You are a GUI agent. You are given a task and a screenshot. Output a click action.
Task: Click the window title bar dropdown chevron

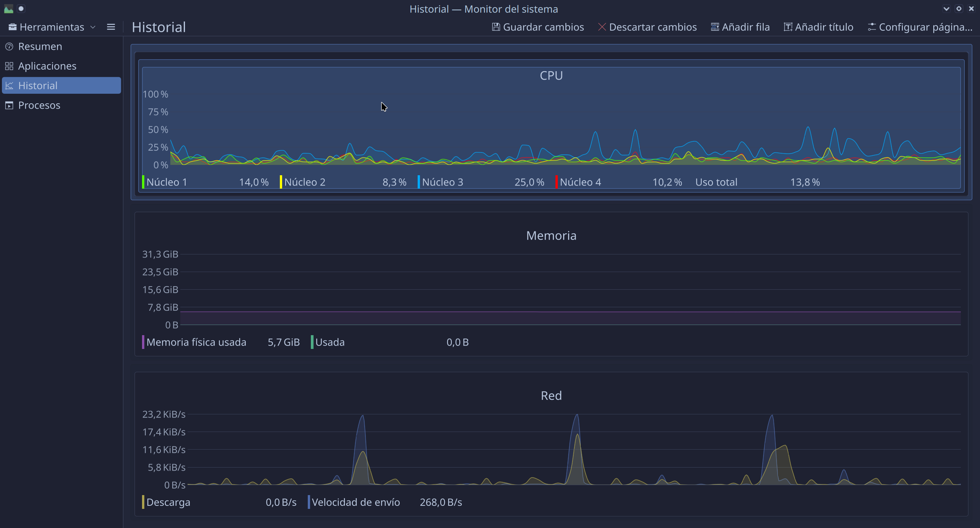click(946, 9)
